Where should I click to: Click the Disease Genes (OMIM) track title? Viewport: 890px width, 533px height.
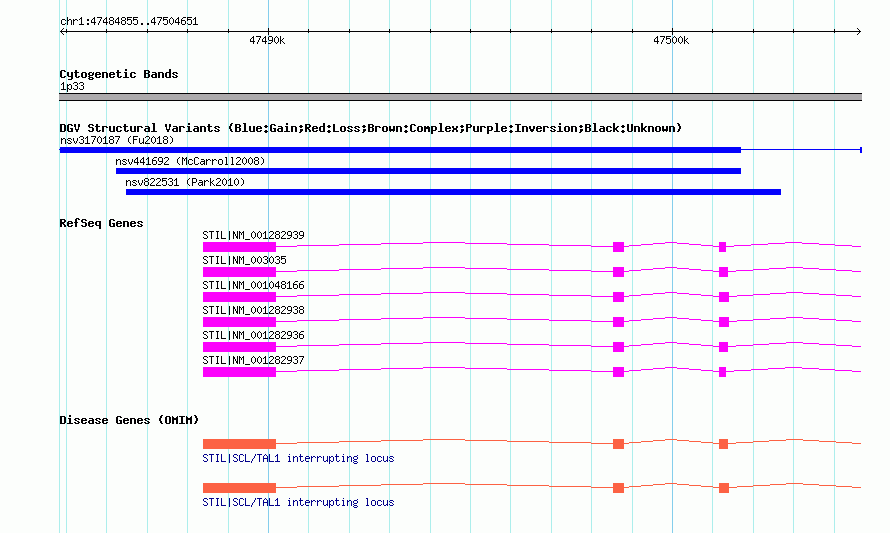tap(129, 420)
